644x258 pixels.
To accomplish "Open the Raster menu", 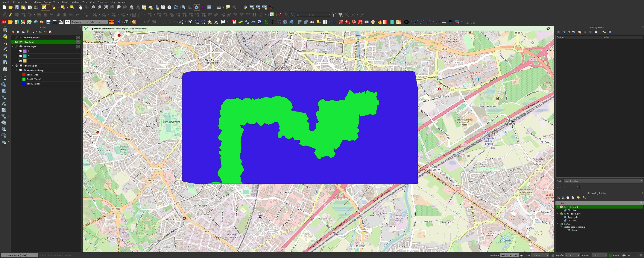I will 65,2.
